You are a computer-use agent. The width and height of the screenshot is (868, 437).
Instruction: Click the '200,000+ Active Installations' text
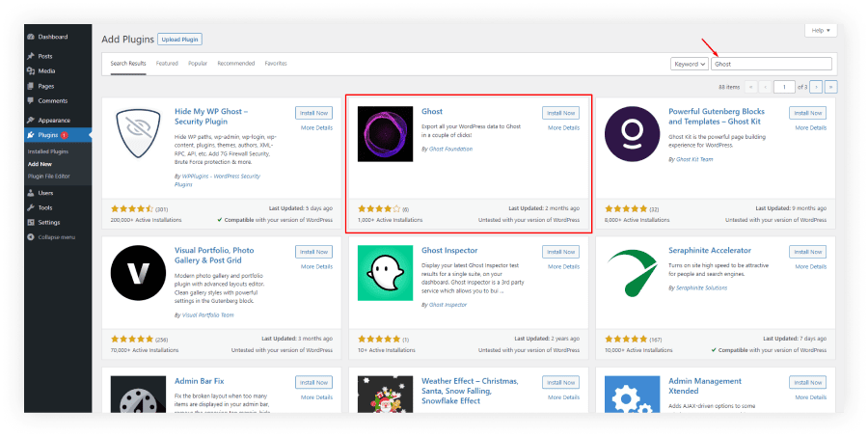coord(147,220)
